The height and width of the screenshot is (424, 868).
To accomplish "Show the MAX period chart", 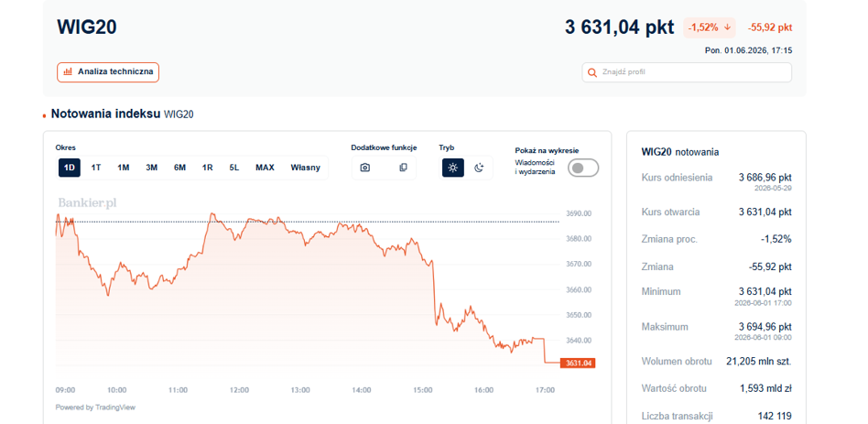I will (x=265, y=168).
